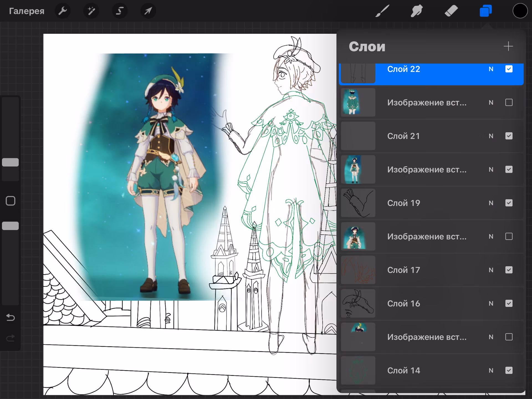Show the image layer below Слой 19
Viewport: 532px width, 399px height.
click(509, 237)
